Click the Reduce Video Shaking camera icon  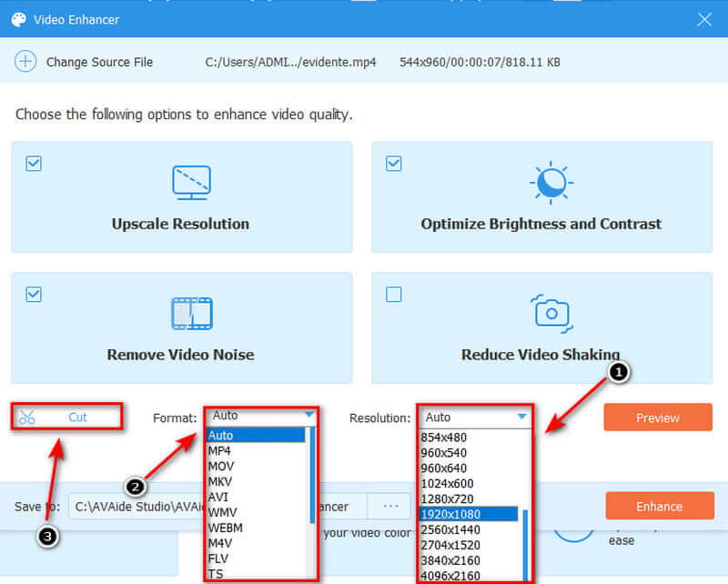(551, 313)
